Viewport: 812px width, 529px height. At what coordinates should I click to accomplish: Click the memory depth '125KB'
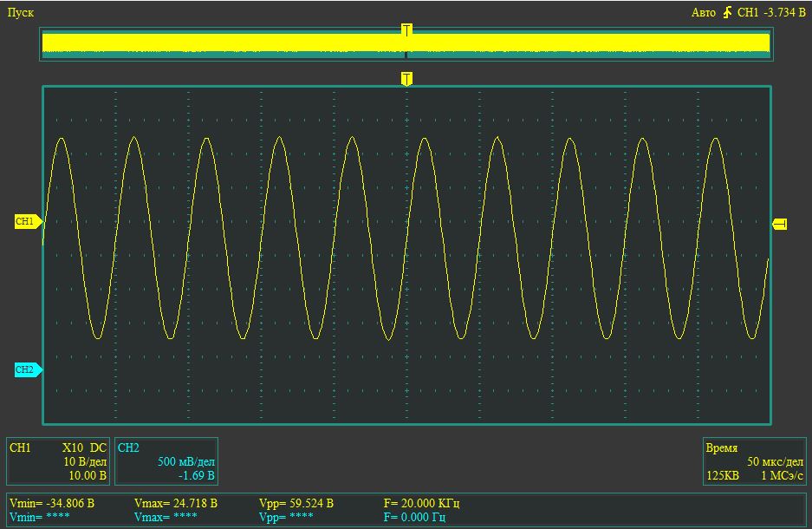click(x=723, y=475)
